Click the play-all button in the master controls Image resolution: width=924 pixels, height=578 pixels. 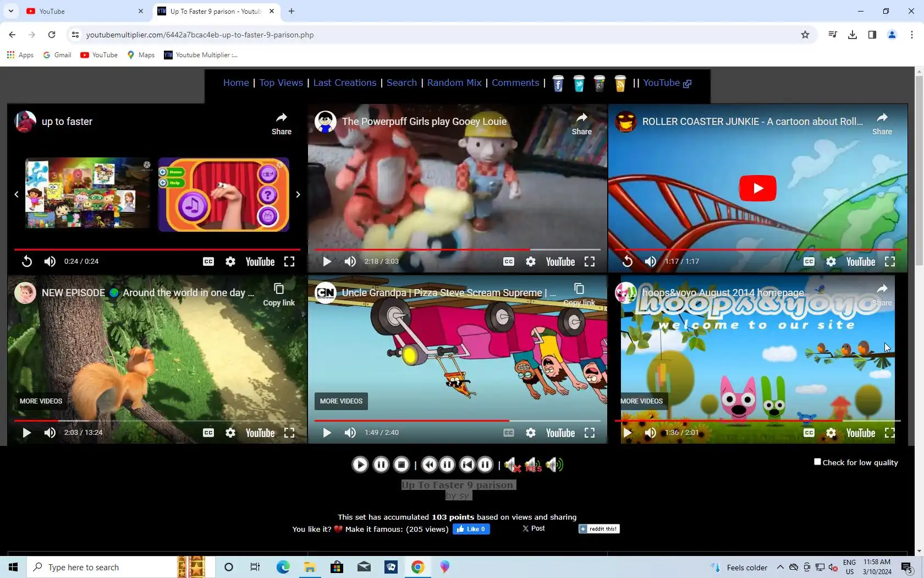[360, 465]
